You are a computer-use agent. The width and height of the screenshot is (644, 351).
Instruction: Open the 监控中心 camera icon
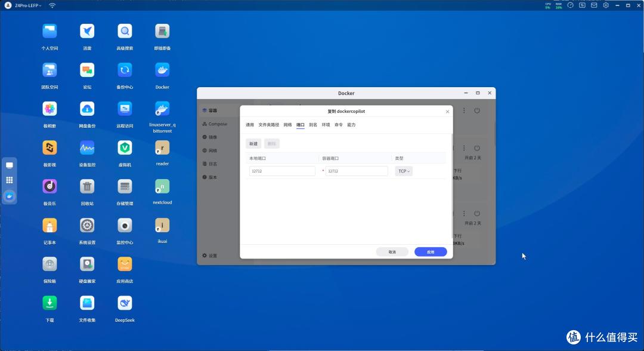(x=125, y=225)
